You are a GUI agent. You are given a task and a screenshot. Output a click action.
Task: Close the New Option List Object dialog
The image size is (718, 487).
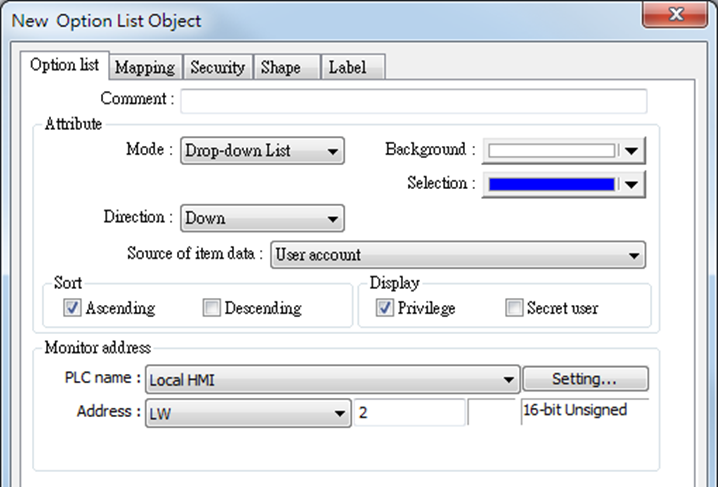(675, 14)
